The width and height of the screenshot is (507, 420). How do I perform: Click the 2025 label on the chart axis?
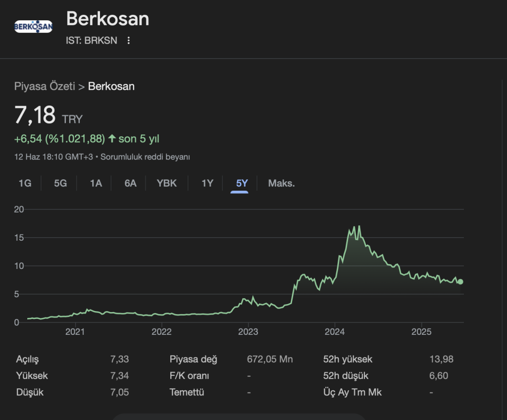click(x=421, y=332)
